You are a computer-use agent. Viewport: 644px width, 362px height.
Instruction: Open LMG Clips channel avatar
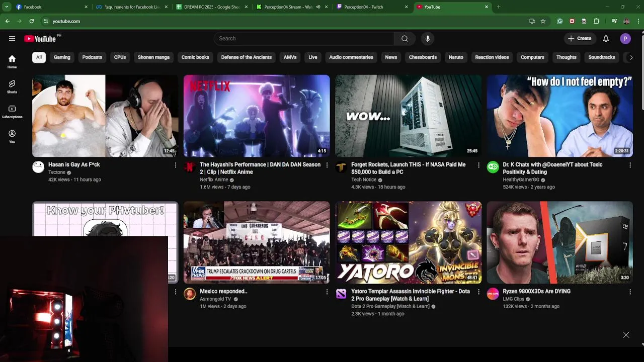[x=493, y=294]
